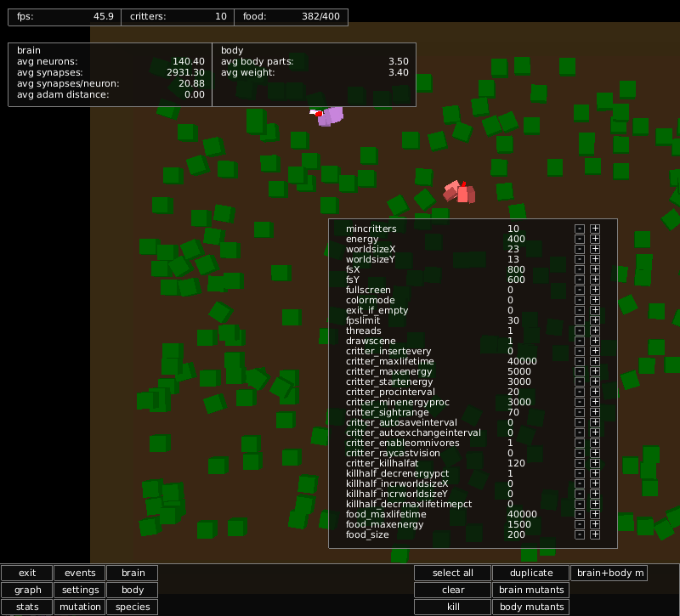Increase colormode using plus button
Viewport: 680px width, 616px height.
[x=595, y=300]
